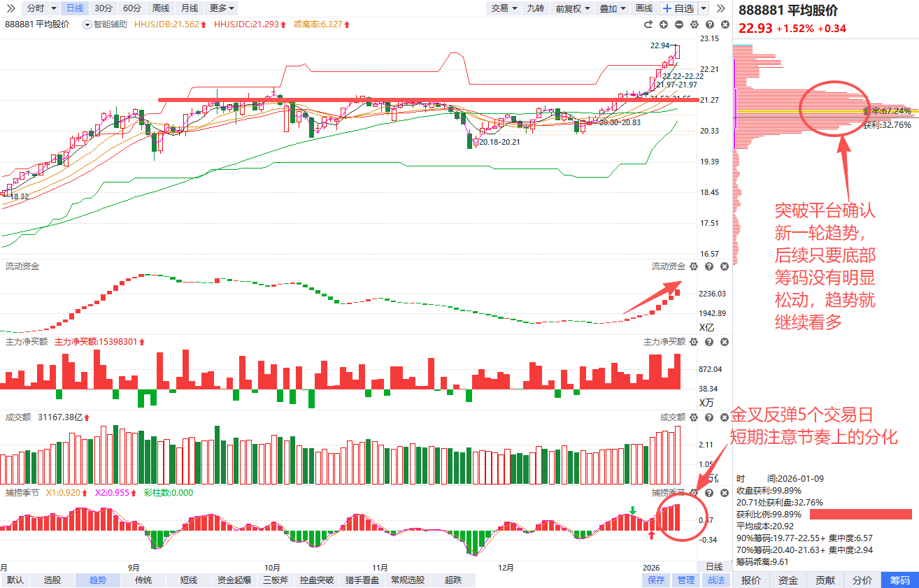Expand the left double-chevron panel

(x=10, y=8)
